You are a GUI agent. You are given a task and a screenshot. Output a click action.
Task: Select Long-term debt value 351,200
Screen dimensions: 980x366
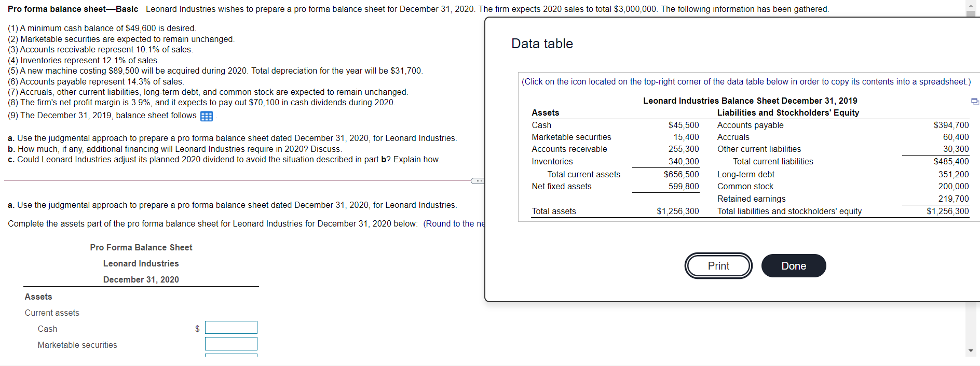click(x=954, y=174)
